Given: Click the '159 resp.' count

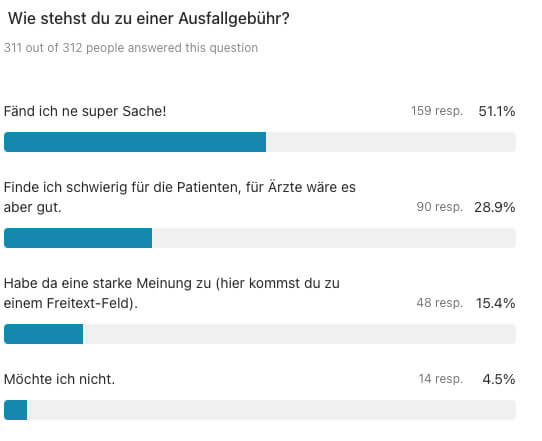Looking at the screenshot, I should tap(437, 111).
